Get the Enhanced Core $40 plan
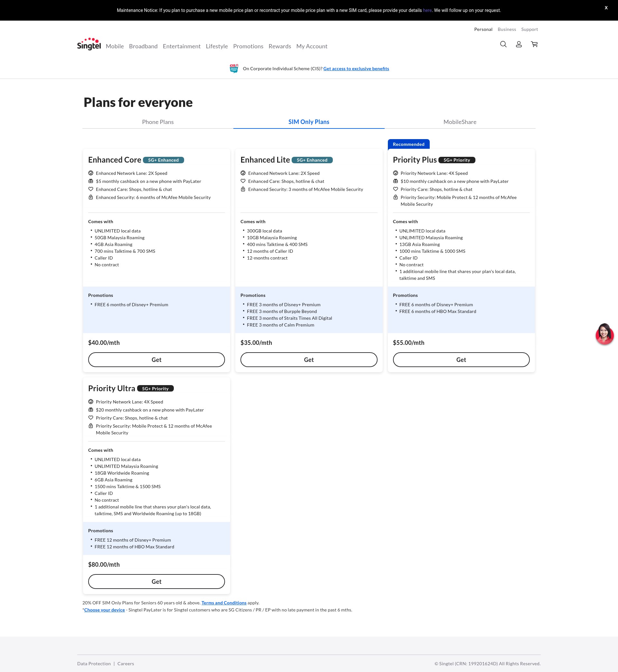 [156, 360]
